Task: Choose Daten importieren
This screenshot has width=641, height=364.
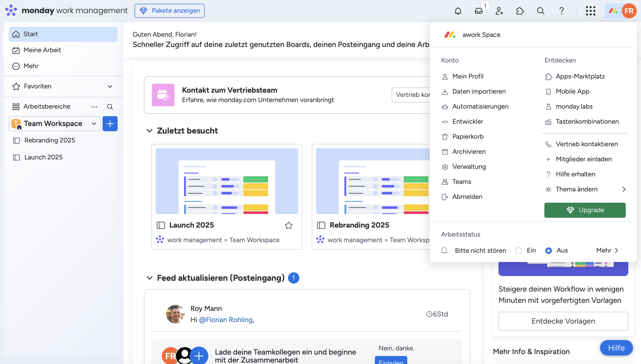Action: (x=474, y=91)
